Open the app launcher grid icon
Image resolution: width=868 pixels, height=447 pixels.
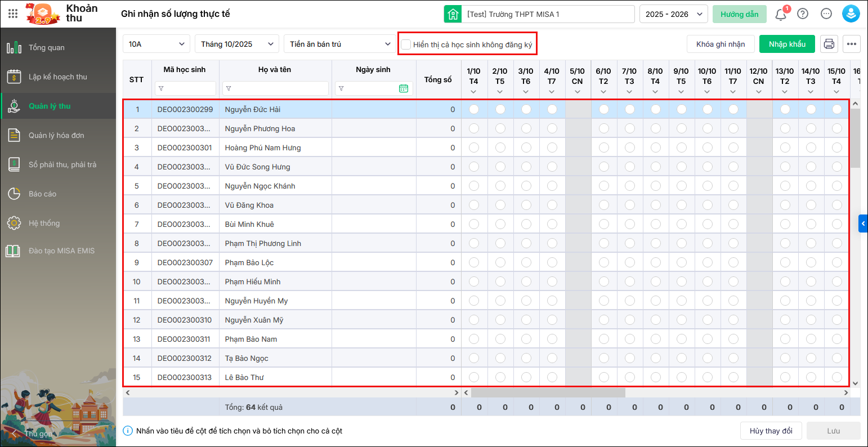tap(13, 14)
